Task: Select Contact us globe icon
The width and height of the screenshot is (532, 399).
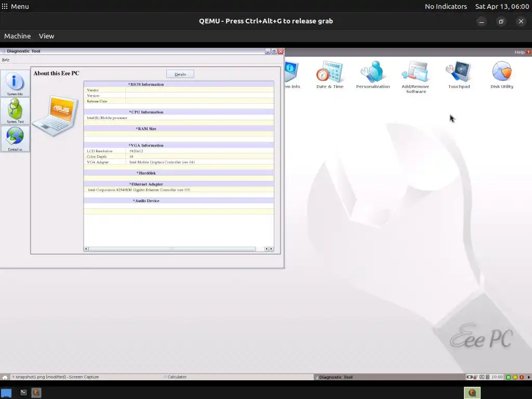Action: (15, 139)
